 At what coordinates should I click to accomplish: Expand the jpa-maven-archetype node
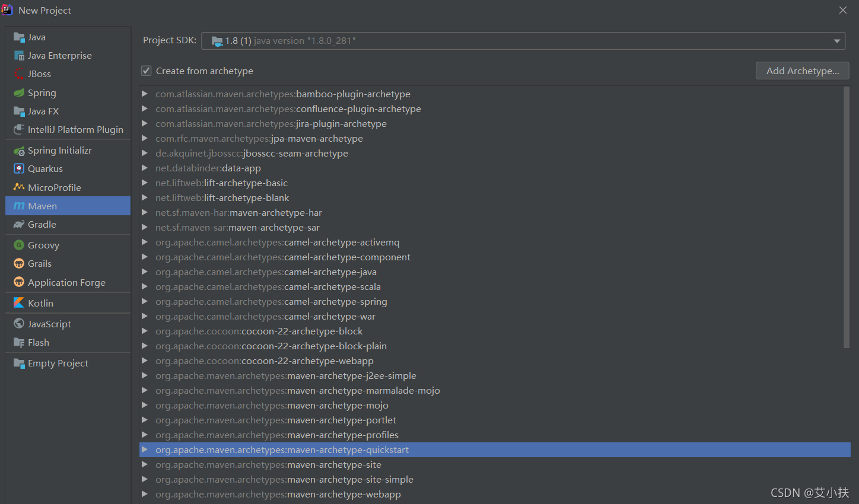click(144, 138)
